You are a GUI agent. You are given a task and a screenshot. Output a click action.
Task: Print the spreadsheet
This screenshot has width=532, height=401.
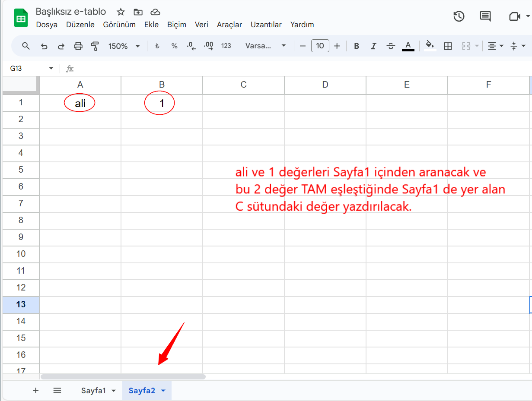pyautogui.click(x=78, y=46)
